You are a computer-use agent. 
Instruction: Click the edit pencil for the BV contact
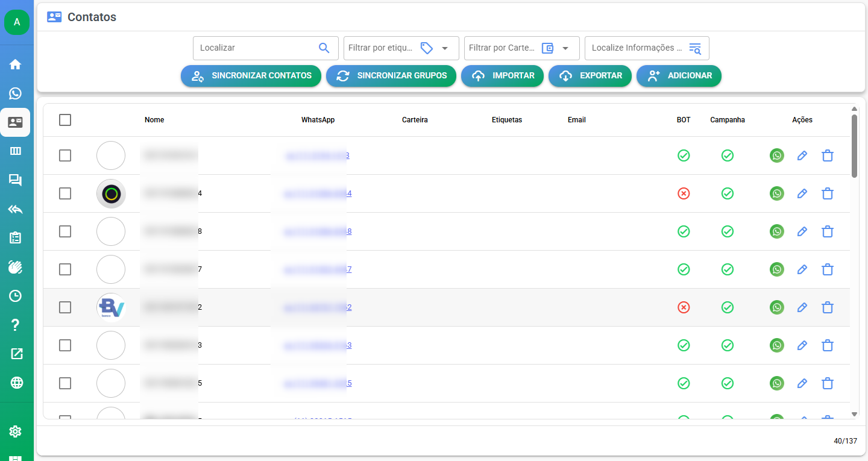[802, 307]
